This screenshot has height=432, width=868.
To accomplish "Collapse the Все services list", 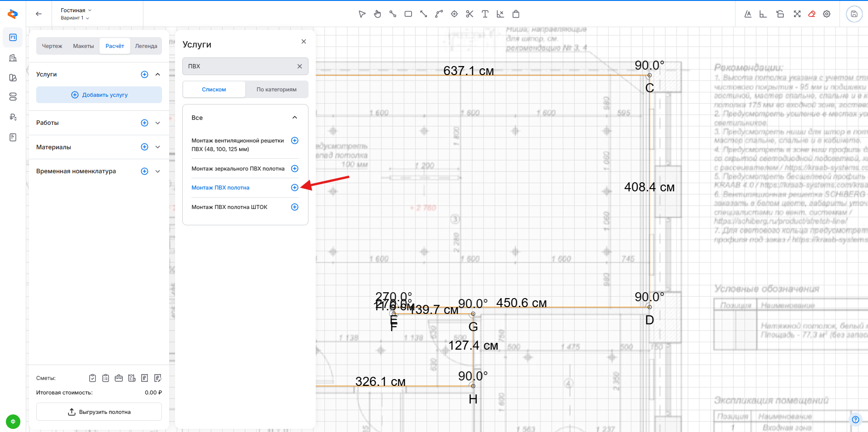I will click(294, 118).
